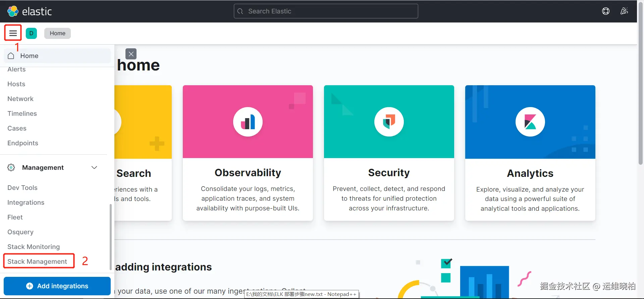Select the Home breadcrumb
This screenshot has height=299, width=644.
(x=57, y=33)
